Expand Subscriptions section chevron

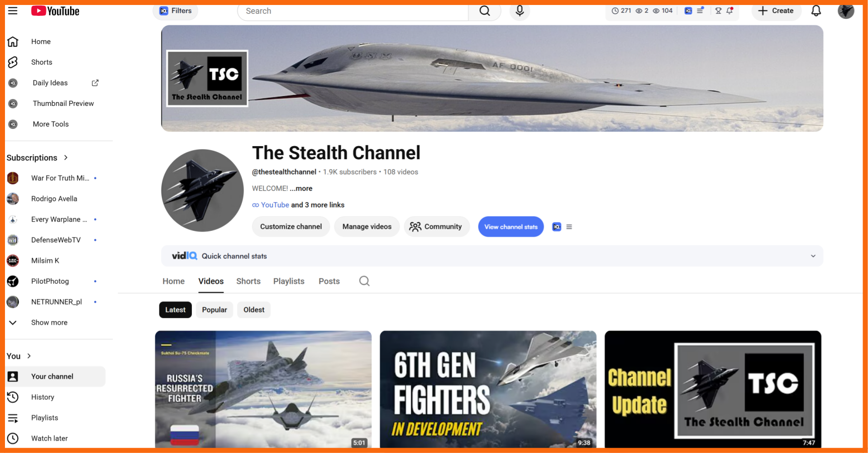[x=66, y=157]
